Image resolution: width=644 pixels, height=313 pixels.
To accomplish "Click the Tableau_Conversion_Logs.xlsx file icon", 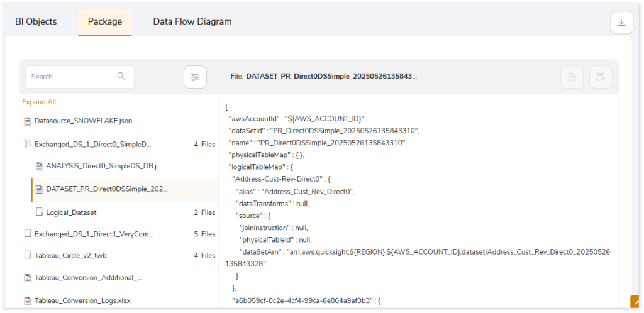I will point(28,300).
